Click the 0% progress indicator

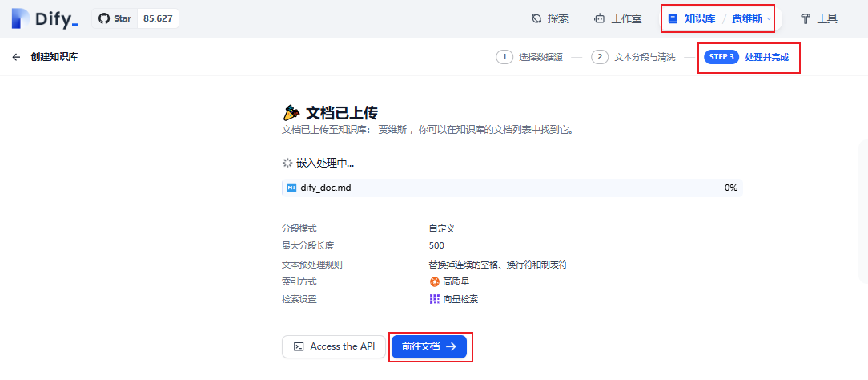pyautogui.click(x=731, y=188)
